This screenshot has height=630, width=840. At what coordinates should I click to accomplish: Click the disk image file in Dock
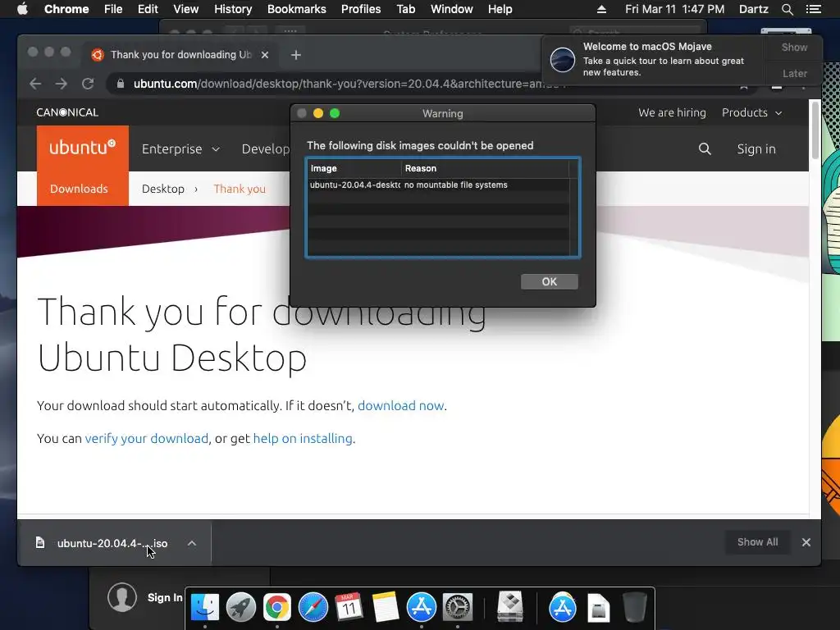click(x=598, y=608)
